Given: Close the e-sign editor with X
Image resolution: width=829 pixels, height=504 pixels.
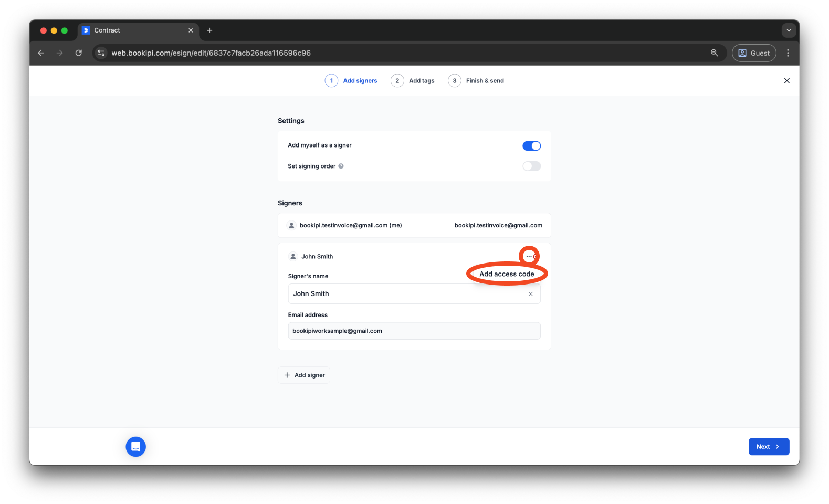Looking at the screenshot, I should (786, 81).
